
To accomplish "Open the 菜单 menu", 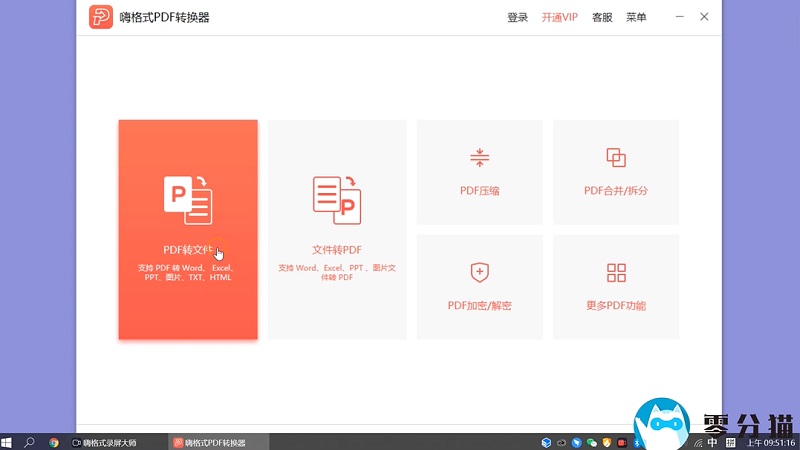I will pyautogui.click(x=636, y=17).
